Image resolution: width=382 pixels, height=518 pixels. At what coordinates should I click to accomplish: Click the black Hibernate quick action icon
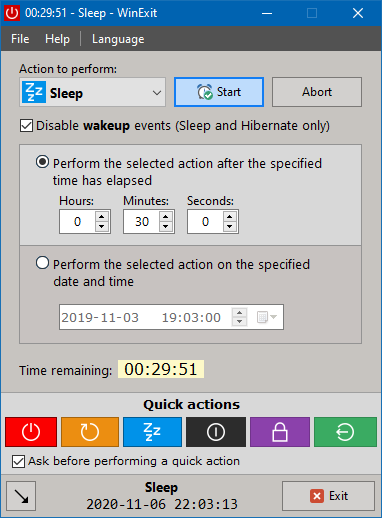tap(216, 432)
